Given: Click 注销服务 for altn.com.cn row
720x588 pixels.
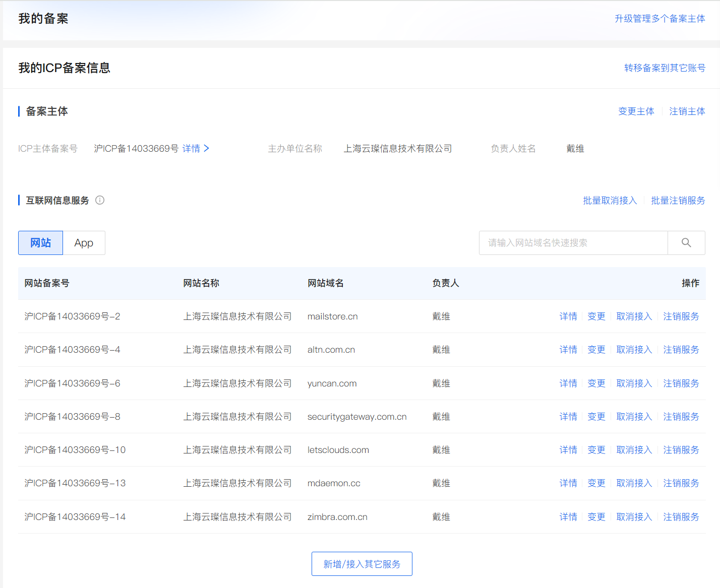Looking at the screenshot, I should click(x=681, y=350).
